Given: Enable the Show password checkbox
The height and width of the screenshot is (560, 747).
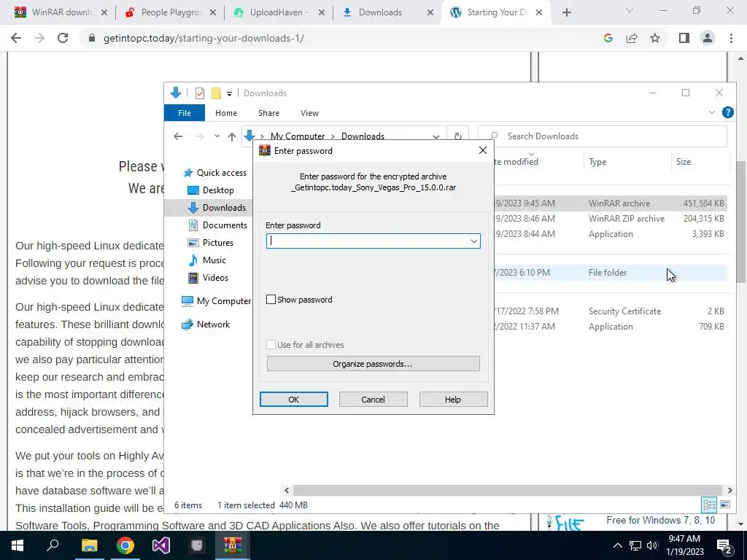Looking at the screenshot, I should [271, 300].
